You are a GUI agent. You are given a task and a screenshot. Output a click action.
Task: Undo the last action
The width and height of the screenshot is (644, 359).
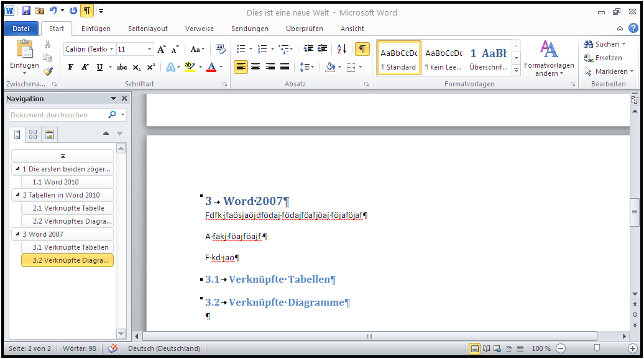53,11
